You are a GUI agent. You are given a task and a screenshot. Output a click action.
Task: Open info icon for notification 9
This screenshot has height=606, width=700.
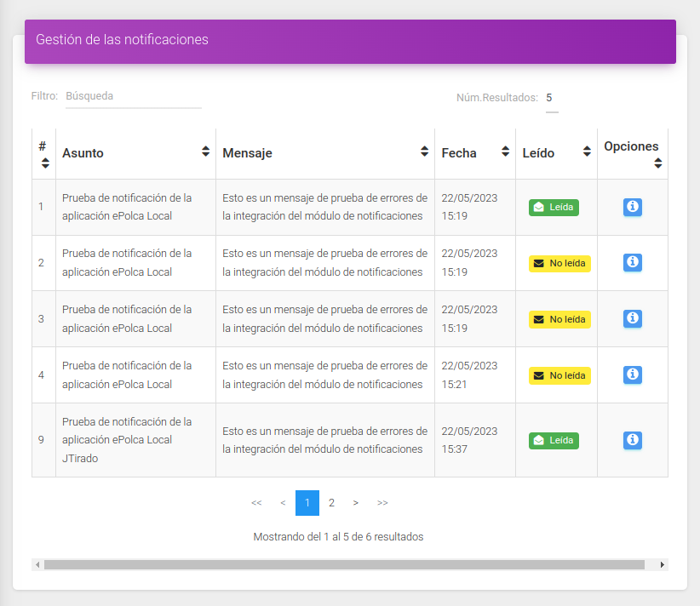point(632,440)
